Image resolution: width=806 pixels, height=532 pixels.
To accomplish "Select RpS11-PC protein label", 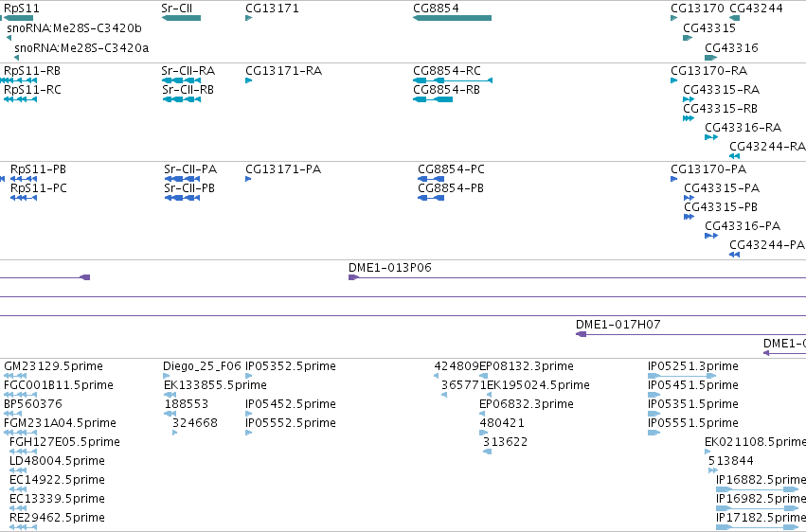I will [39, 188].
